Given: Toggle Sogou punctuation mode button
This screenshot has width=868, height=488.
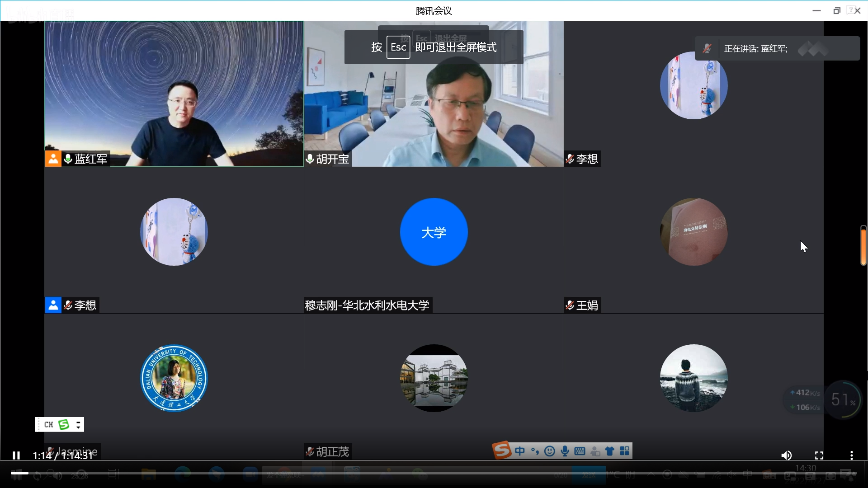Looking at the screenshot, I should click(535, 451).
